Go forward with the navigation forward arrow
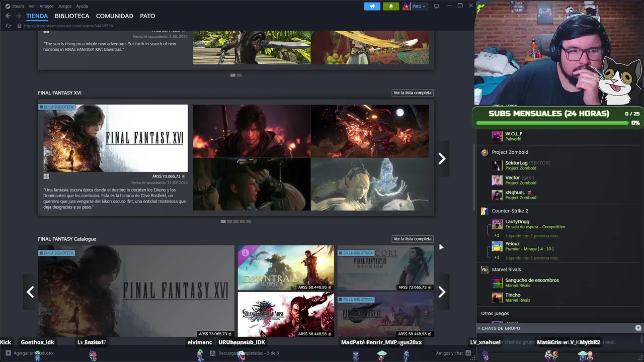The height and width of the screenshot is (362, 644). point(19,16)
